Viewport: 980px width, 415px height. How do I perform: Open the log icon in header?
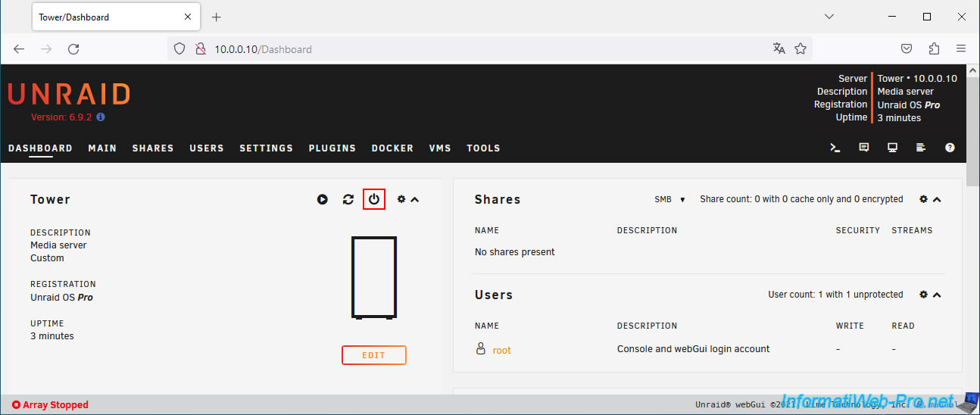pyautogui.click(x=921, y=148)
